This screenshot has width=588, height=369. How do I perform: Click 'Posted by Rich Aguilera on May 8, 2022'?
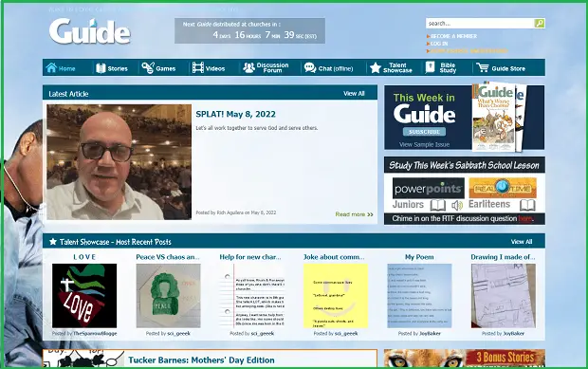[x=236, y=212]
